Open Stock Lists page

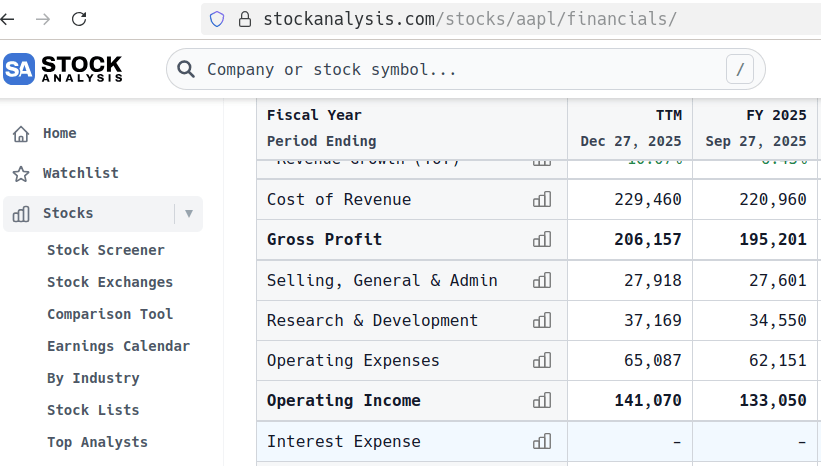pyautogui.click(x=93, y=410)
